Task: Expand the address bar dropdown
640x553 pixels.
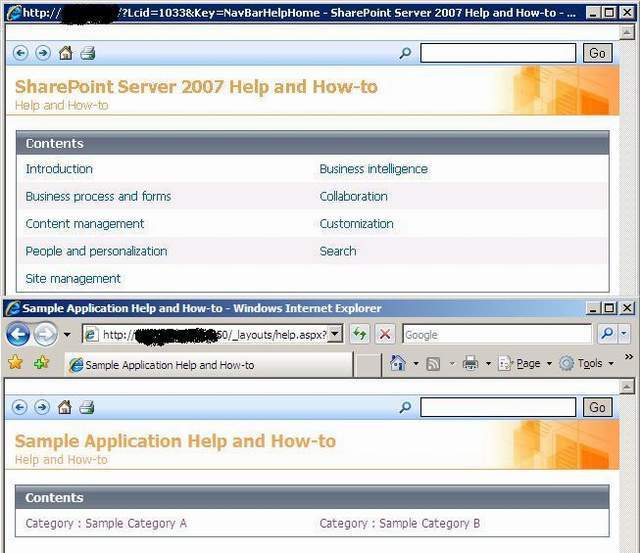Action: pyautogui.click(x=336, y=334)
